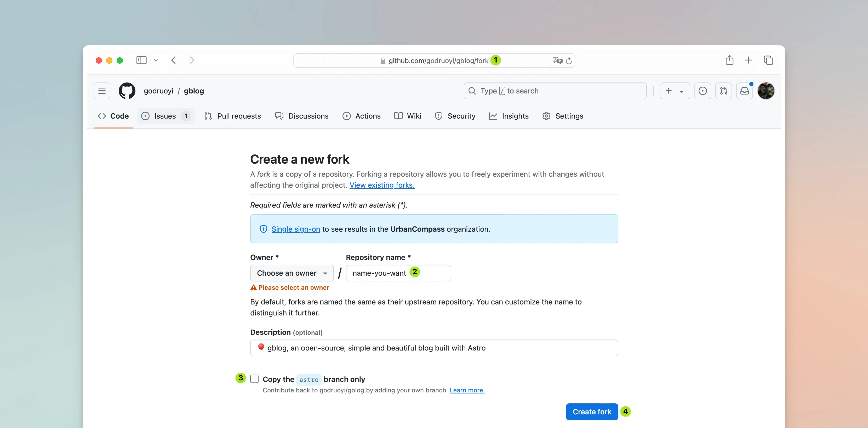
Task: Click the pull requests icon in header
Action: pos(723,91)
